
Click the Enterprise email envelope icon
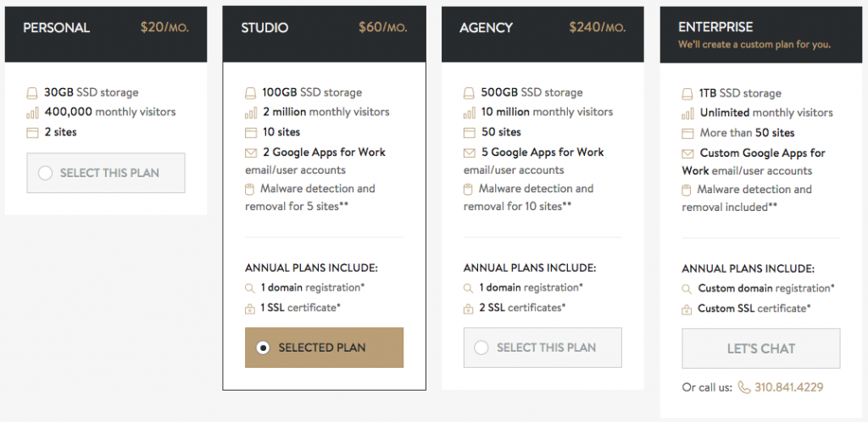tap(688, 153)
